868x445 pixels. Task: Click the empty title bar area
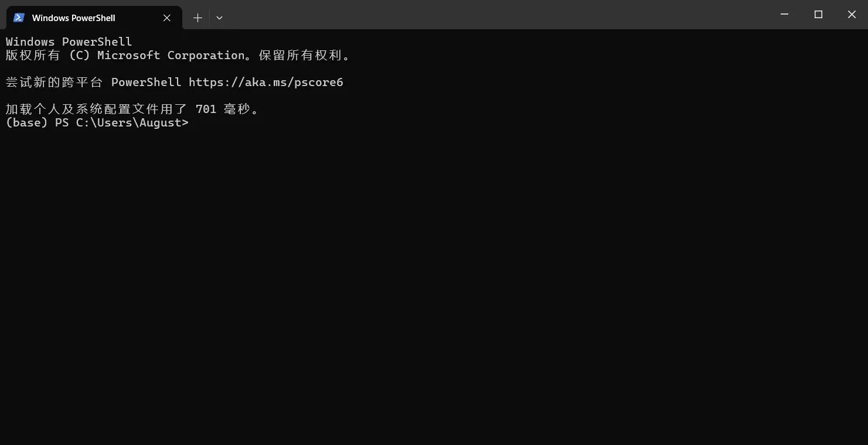[498, 15]
